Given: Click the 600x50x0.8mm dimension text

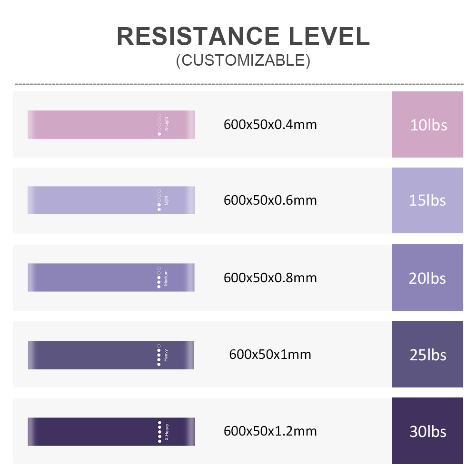Looking at the screenshot, I should tap(270, 278).
